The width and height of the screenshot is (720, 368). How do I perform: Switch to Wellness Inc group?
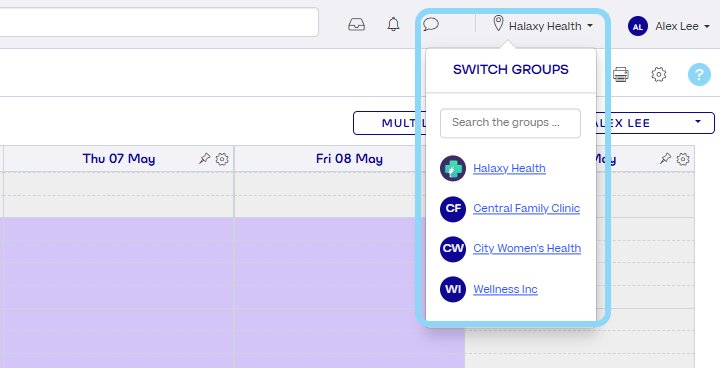click(505, 289)
